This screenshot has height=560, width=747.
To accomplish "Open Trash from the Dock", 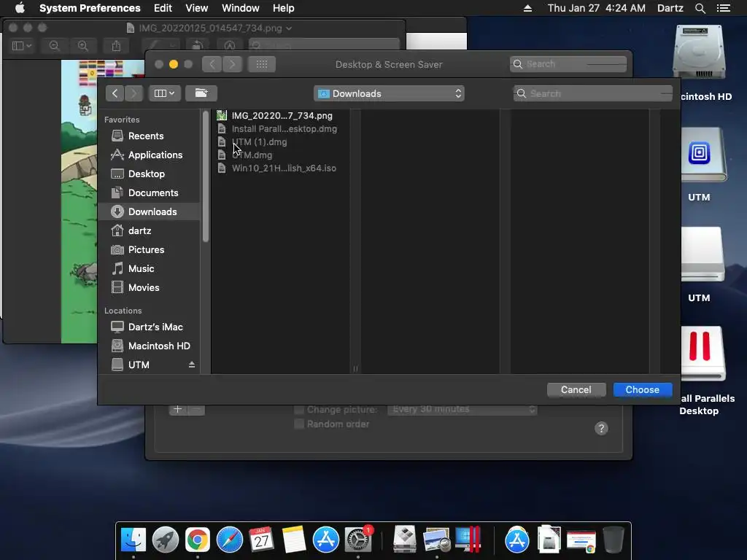I will 614,540.
